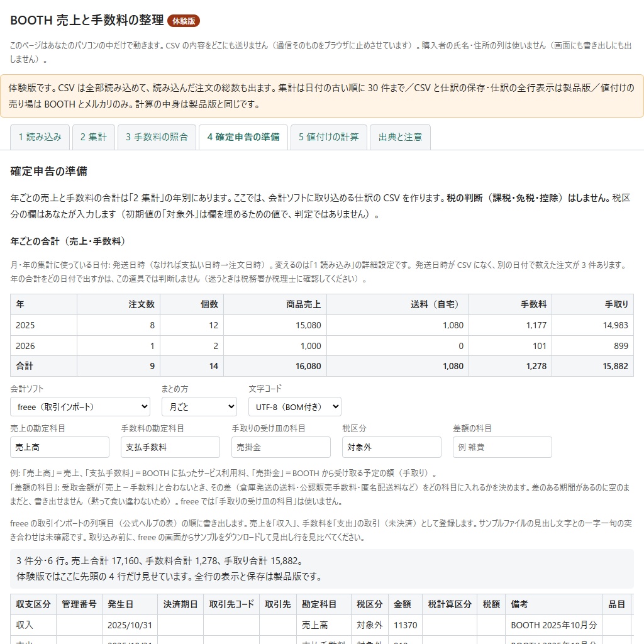
Task: Click the 注文数 column header
Action: [x=119, y=304]
